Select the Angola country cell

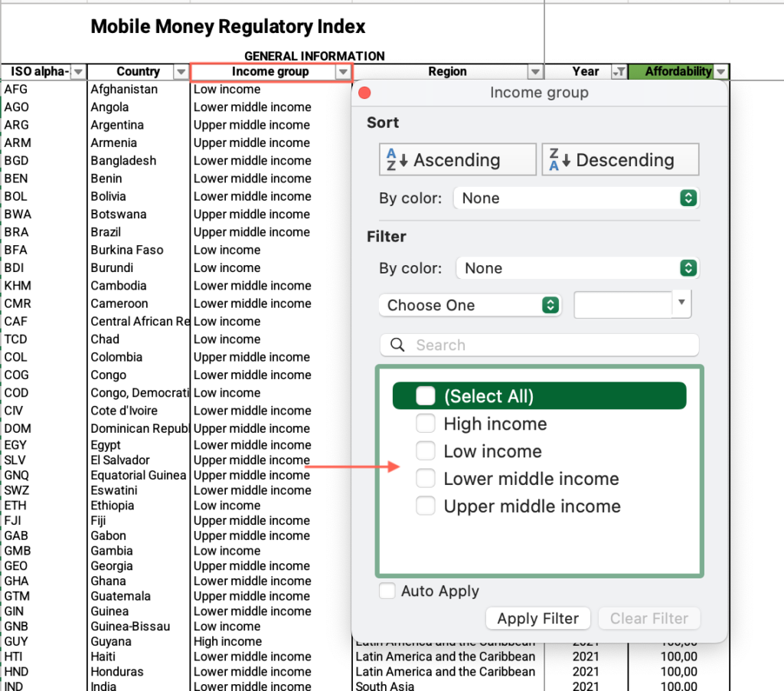click(139, 107)
